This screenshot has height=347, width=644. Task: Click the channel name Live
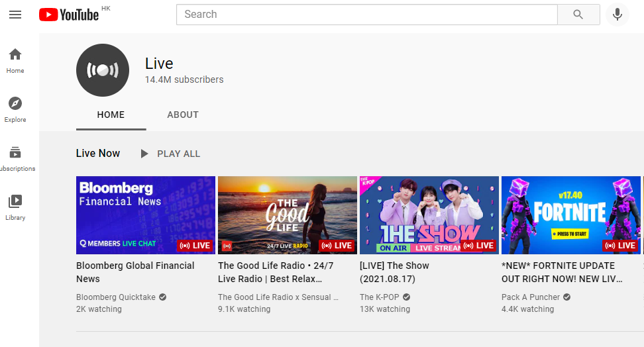coord(159,63)
